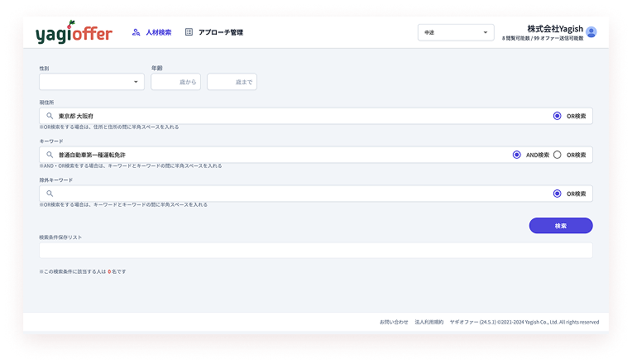Click the matching count text 0名です
The image size is (632, 364).
tap(117, 271)
